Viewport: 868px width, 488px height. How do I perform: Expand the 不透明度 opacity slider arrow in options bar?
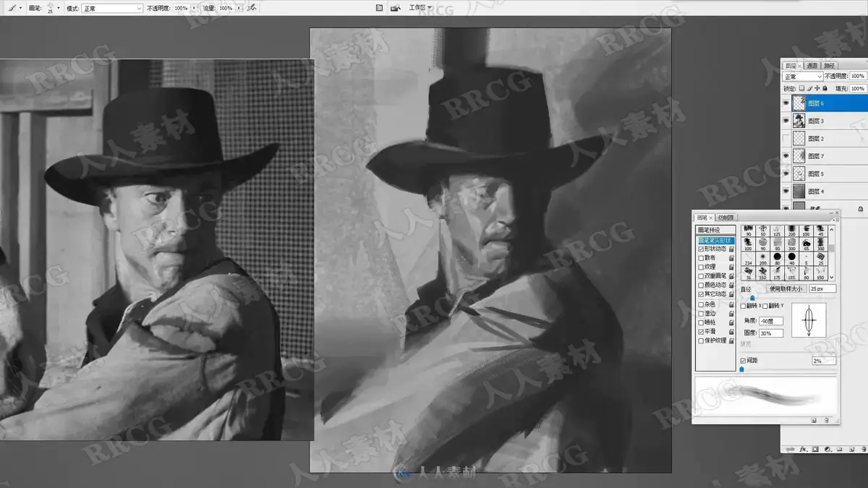[194, 8]
